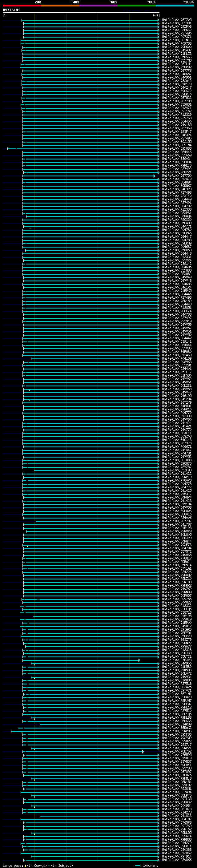Click shortened alignment bar of UniRef100_A7PJV3
This screenshot has height=868, width=197.
click(x=81, y=660)
